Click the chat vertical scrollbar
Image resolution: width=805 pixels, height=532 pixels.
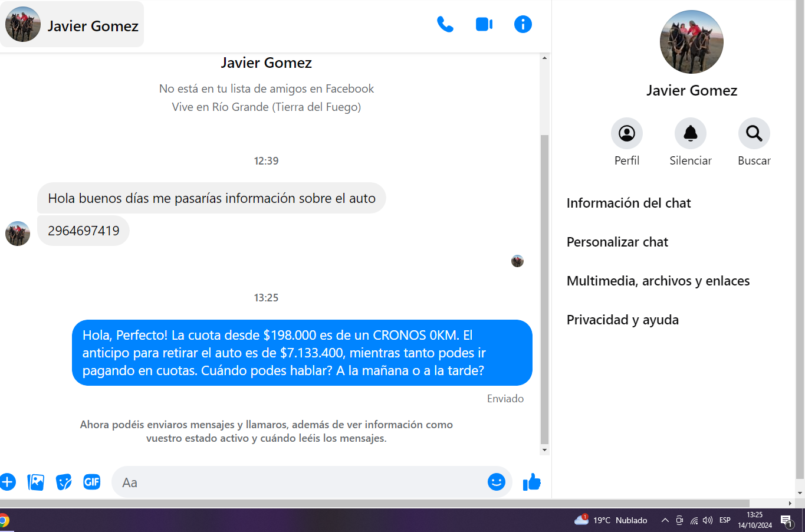point(544,289)
